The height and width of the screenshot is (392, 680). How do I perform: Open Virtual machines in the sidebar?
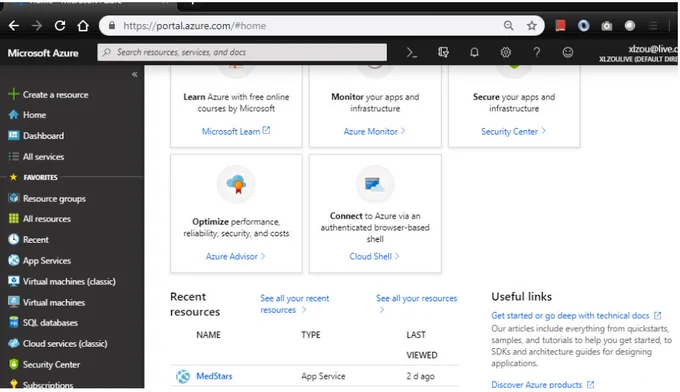(54, 302)
